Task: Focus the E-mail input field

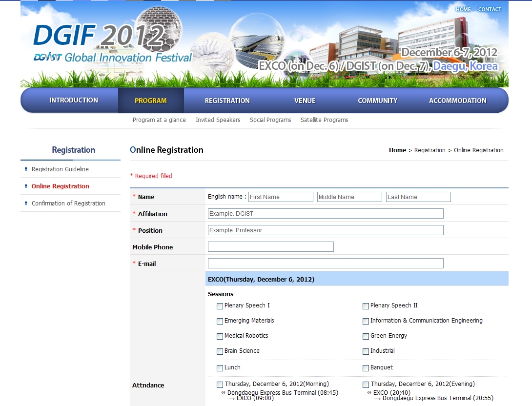Action: click(x=326, y=263)
